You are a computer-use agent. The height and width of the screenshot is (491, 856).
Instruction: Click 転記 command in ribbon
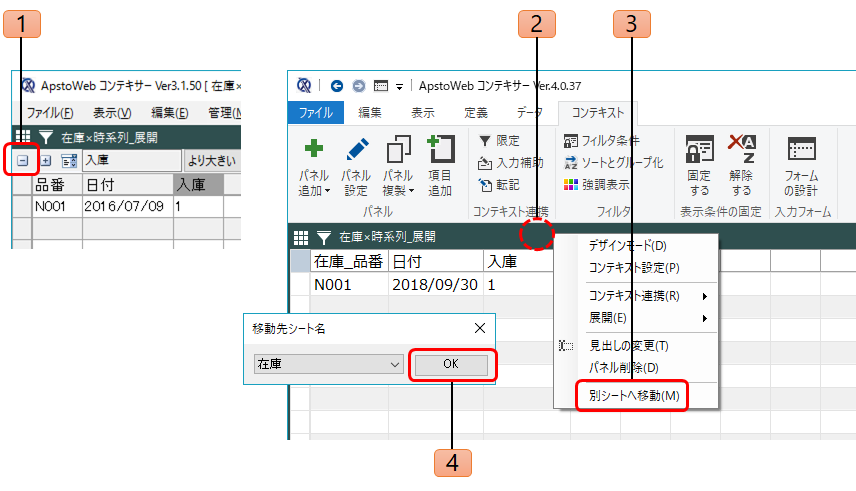pos(499,185)
